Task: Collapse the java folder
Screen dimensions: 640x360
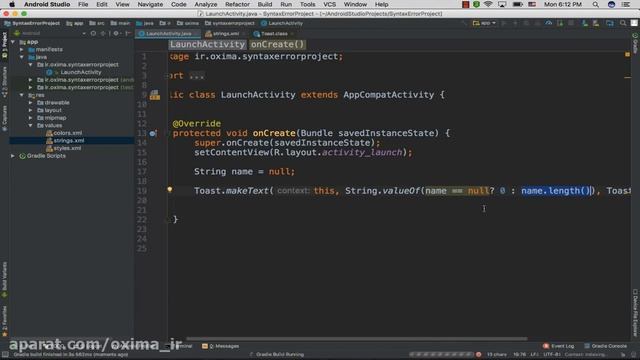Action: [22, 57]
